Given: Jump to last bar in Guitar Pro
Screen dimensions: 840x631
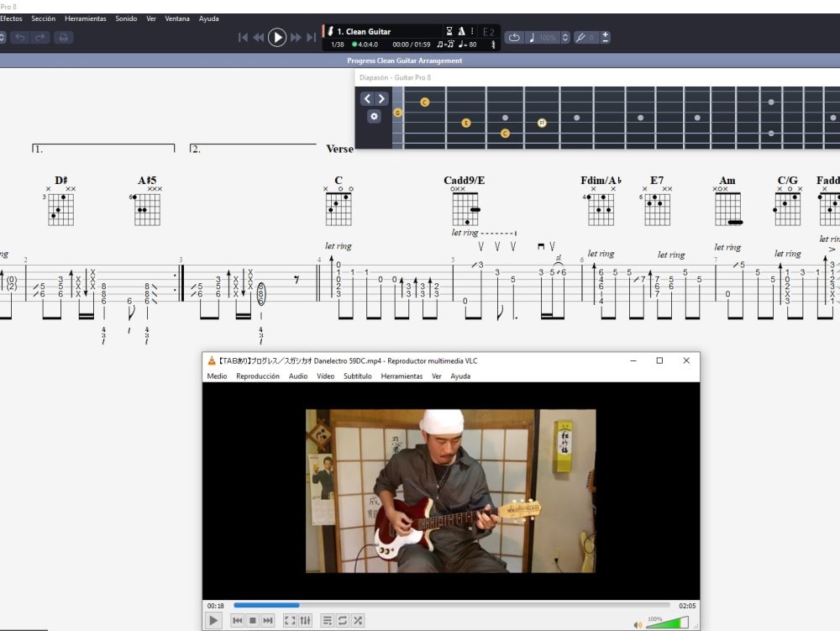Looking at the screenshot, I should point(312,38).
